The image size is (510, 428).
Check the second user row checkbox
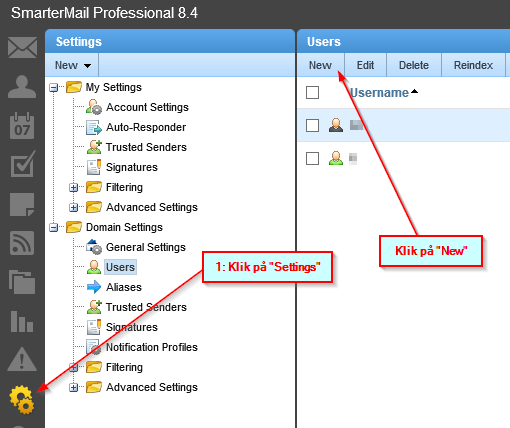coord(312,158)
